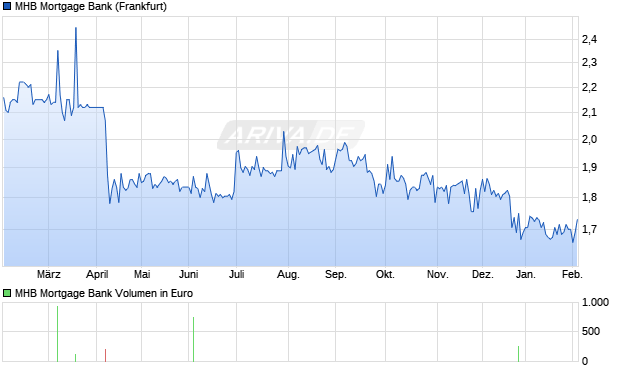
Task: Click the 500 volume axis value
Action: tap(591, 331)
